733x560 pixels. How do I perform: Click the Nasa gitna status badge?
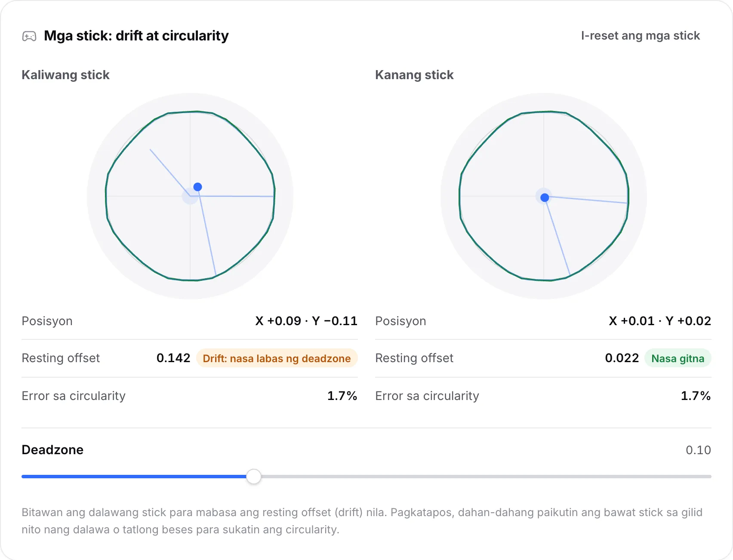pyautogui.click(x=678, y=358)
